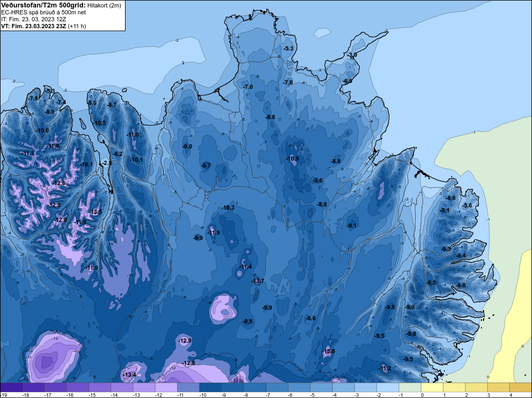Click the -12.0 temperature label

coord(61,220)
